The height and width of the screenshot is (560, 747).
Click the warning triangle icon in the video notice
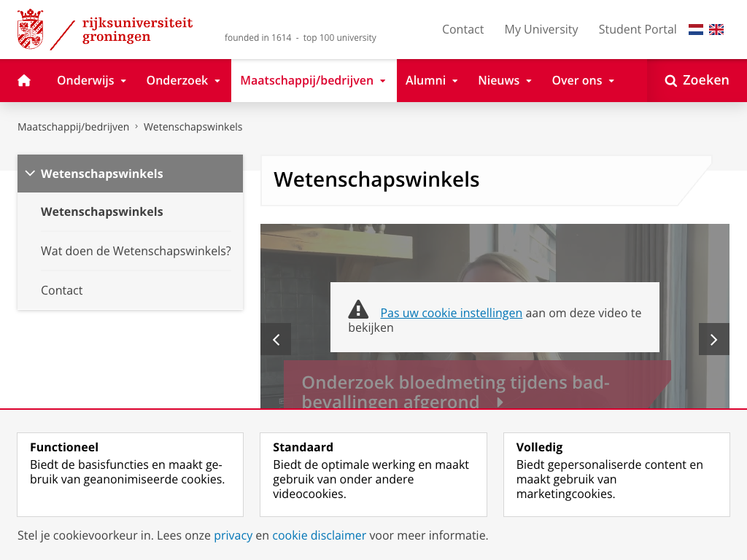358,310
